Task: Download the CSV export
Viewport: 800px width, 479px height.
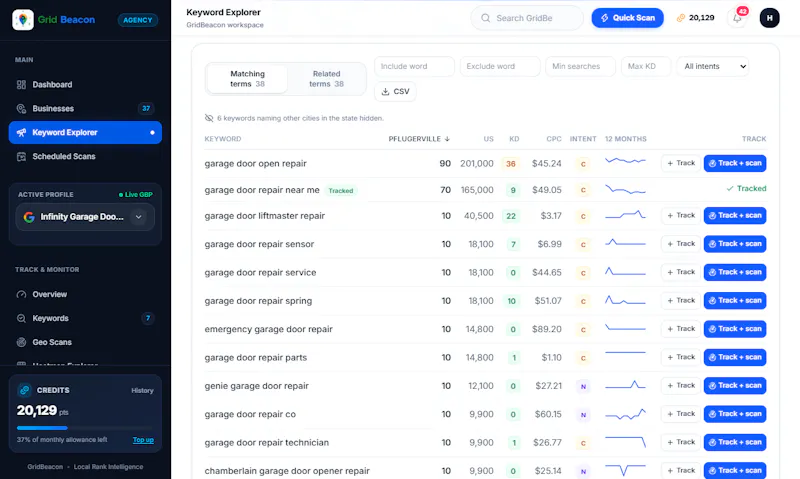Action: click(395, 91)
